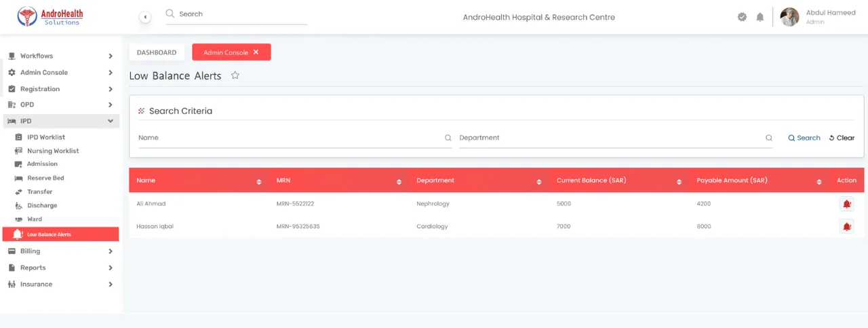The image size is (868, 328).
Task: Focus the top global Search box
Action: point(237,14)
